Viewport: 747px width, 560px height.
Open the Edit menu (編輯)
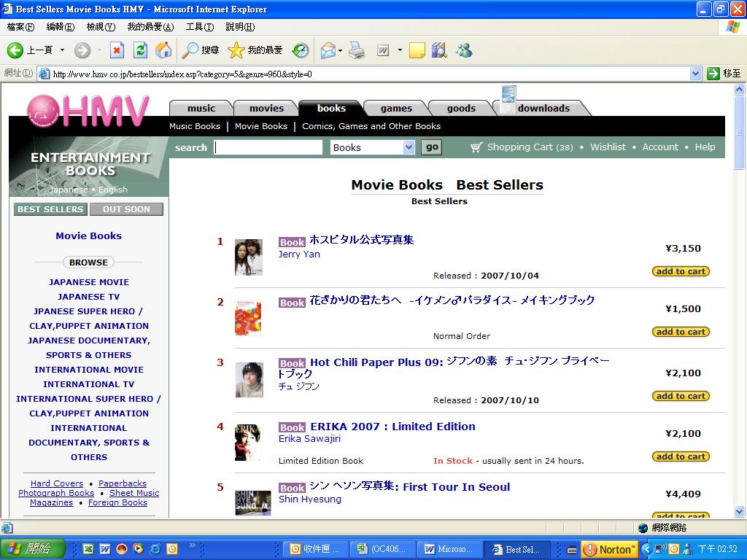(60, 27)
